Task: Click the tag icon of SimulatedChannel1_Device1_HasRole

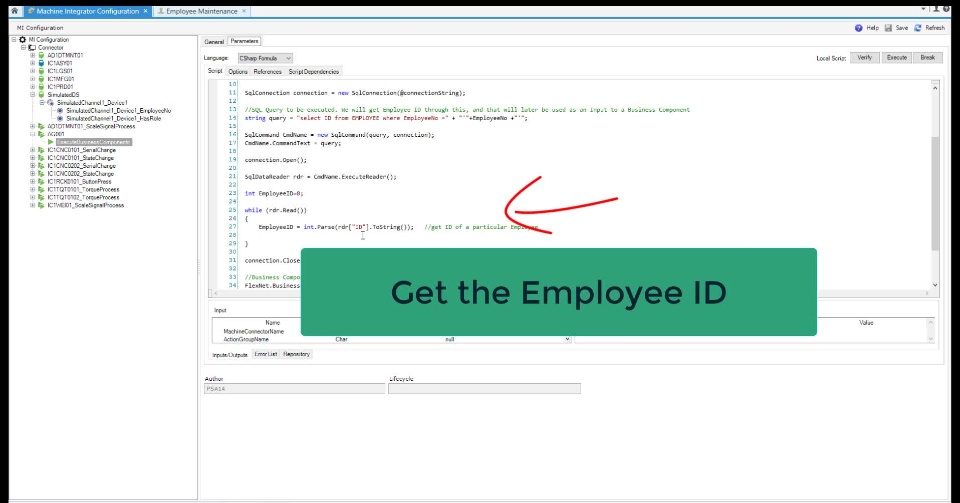Action: pyautogui.click(x=60, y=119)
